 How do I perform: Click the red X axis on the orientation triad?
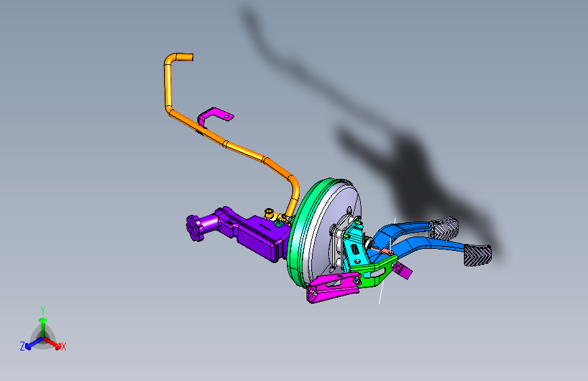54,343
